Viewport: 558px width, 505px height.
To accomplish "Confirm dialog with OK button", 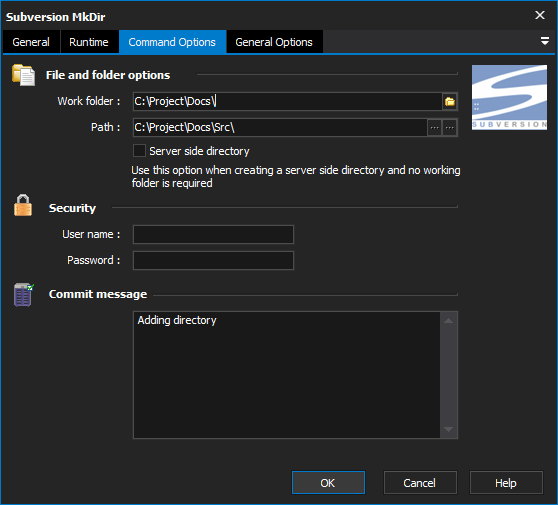I will pos(328,483).
